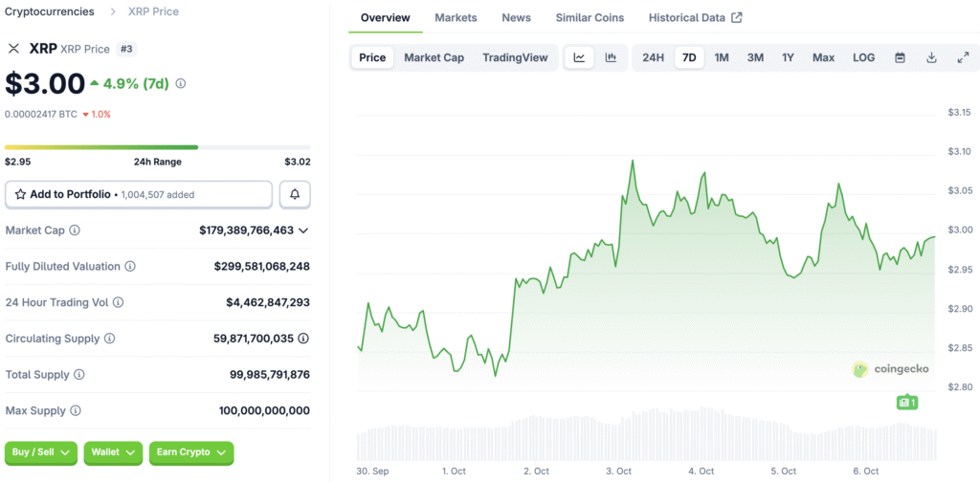Go to Cryptocurrencies breadcrumb link

(x=50, y=11)
